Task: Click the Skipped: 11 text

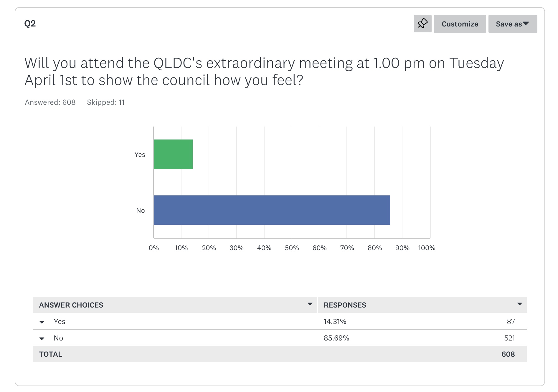Action: click(x=105, y=102)
